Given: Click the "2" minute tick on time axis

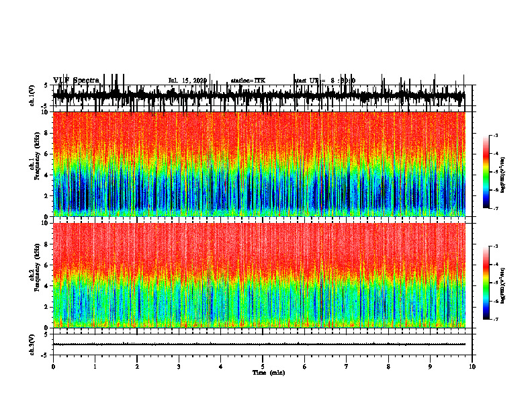Looking at the screenshot, I should tap(137, 367).
